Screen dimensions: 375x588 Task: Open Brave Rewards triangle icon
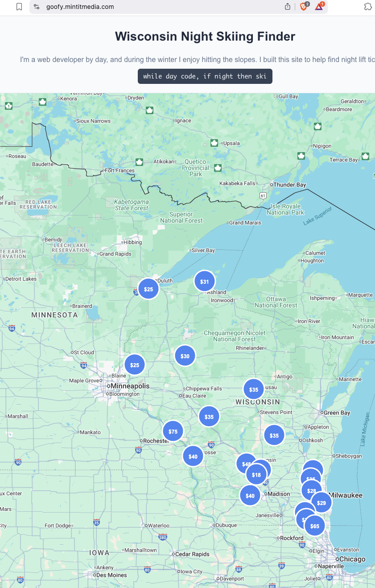[319, 7]
